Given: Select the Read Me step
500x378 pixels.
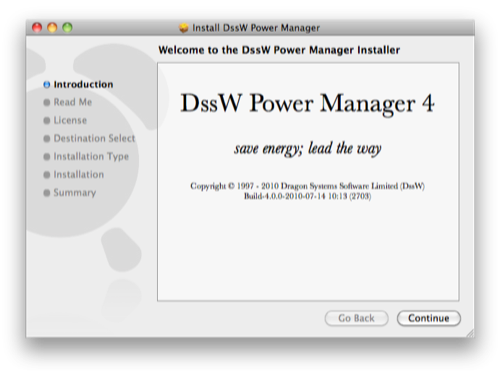Looking at the screenshot, I should [x=73, y=102].
